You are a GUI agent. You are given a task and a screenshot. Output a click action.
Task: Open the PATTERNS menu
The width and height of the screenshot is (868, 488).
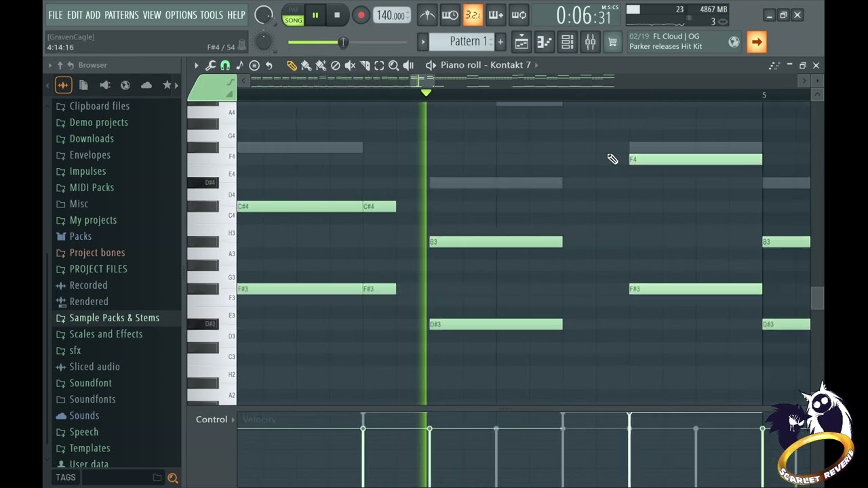tap(121, 15)
